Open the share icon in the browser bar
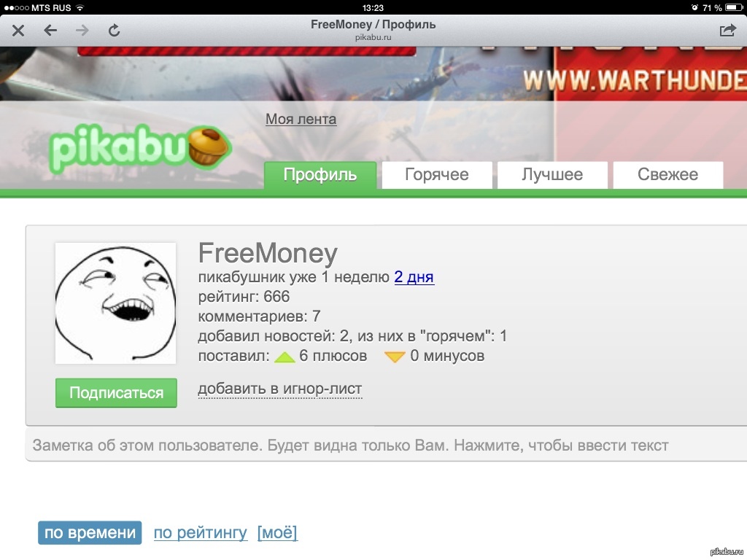The height and width of the screenshot is (560, 747). (727, 31)
